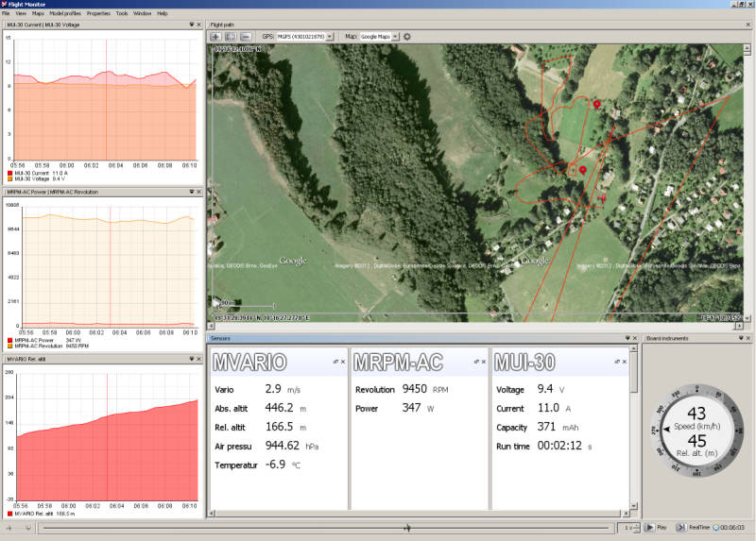Click the playback timeline position handle
This screenshot has width=756, height=541.
coord(407,528)
